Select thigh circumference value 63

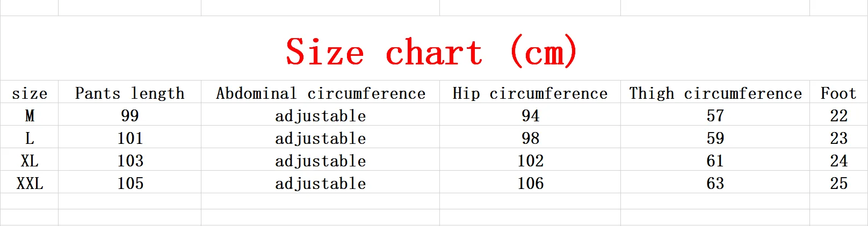point(715,182)
